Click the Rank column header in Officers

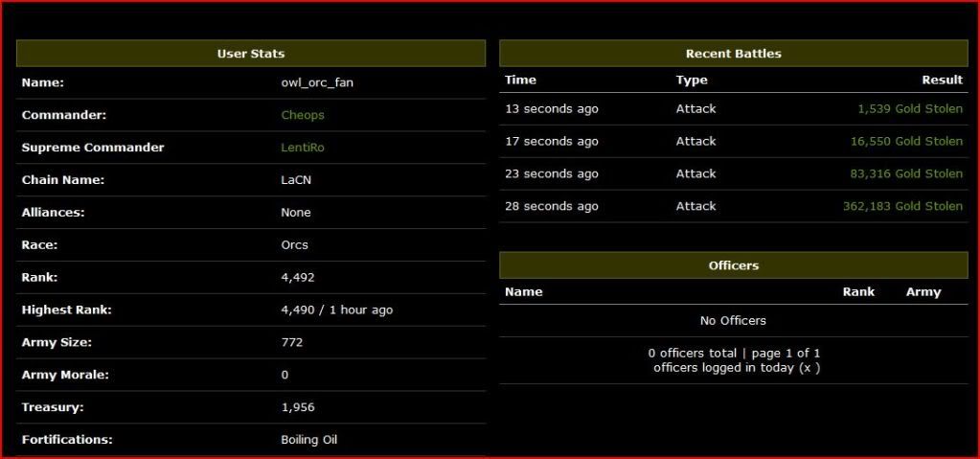[x=858, y=292]
